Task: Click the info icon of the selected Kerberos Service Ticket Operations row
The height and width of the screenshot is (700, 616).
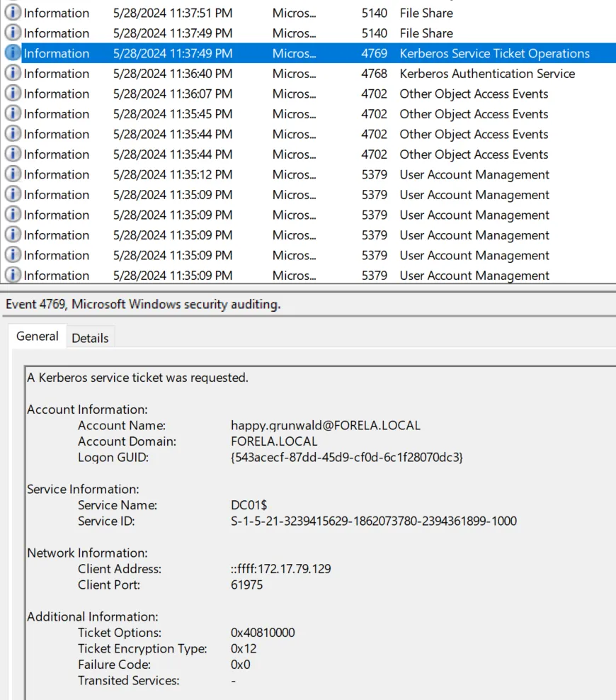Action: (13, 52)
